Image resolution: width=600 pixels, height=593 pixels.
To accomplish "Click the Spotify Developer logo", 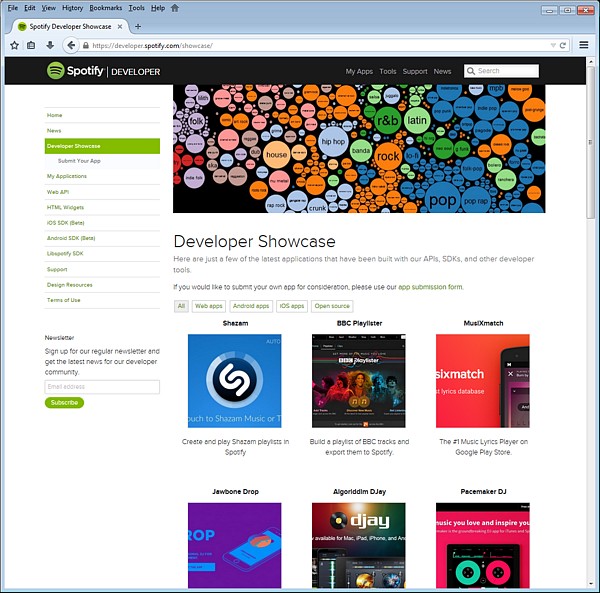I will pyautogui.click(x=103, y=71).
